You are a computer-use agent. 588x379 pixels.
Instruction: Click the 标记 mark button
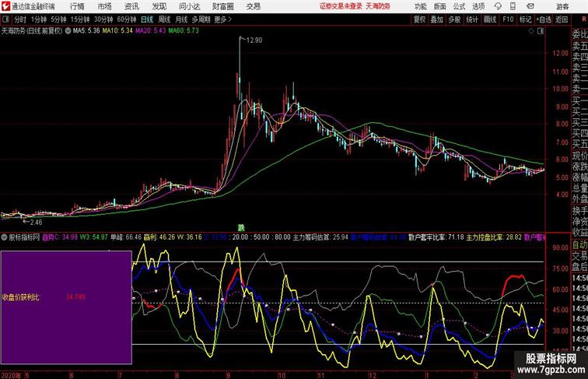525,19
